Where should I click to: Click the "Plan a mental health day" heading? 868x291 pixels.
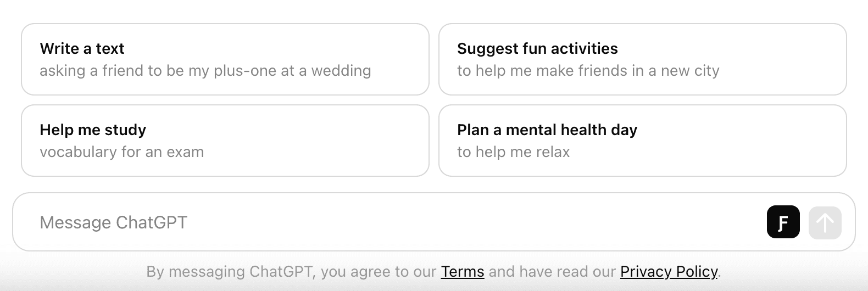(547, 130)
